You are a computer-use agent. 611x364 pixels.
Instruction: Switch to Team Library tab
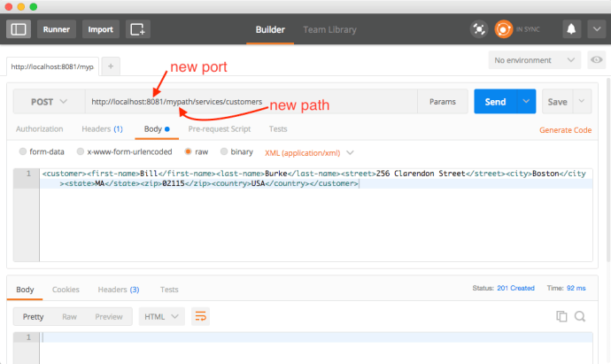click(x=329, y=29)
